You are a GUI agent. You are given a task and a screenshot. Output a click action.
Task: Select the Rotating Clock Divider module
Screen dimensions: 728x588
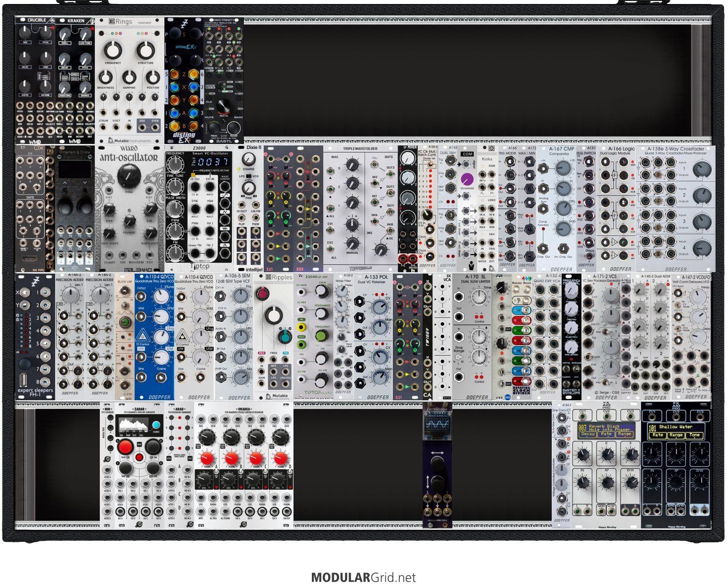[x=521, y=336]
